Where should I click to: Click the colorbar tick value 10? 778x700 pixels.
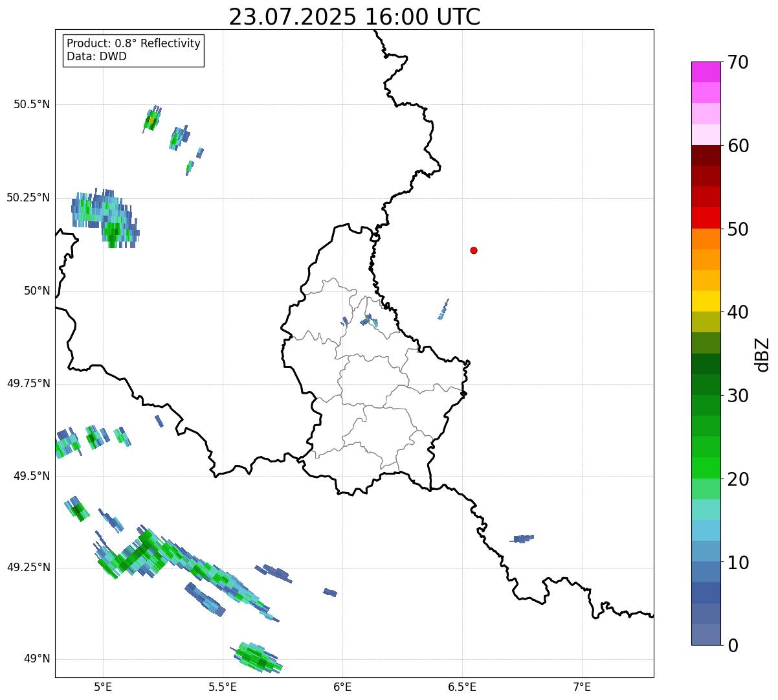(x=738, y=562)
